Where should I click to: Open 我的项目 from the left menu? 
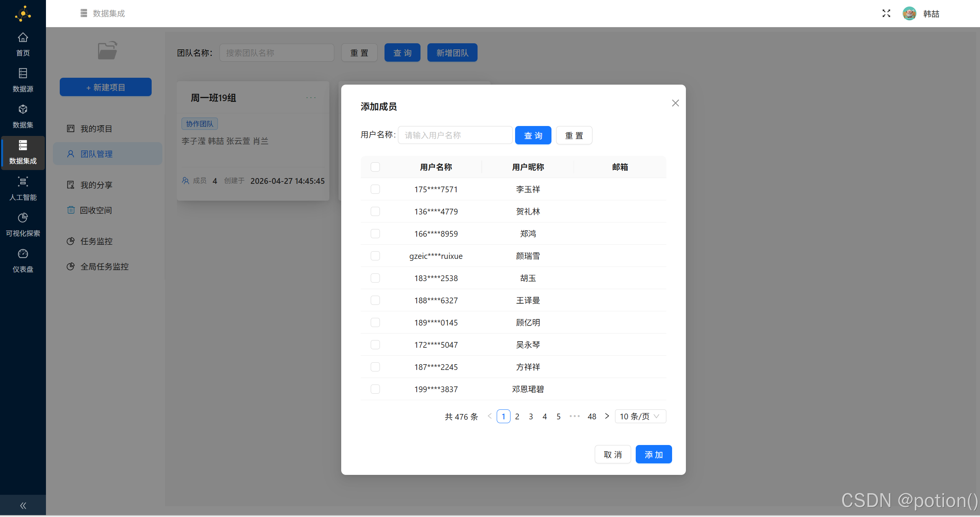[96, 128]
